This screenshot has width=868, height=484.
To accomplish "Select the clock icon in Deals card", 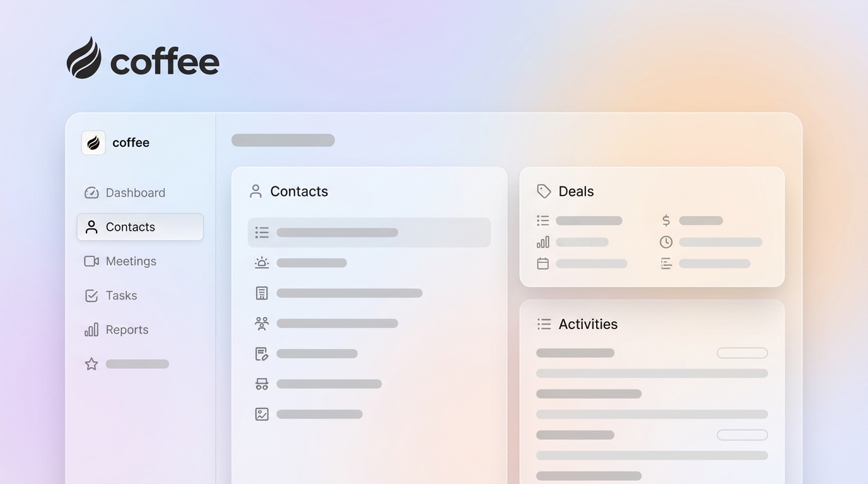I will (x=667, y=241).
